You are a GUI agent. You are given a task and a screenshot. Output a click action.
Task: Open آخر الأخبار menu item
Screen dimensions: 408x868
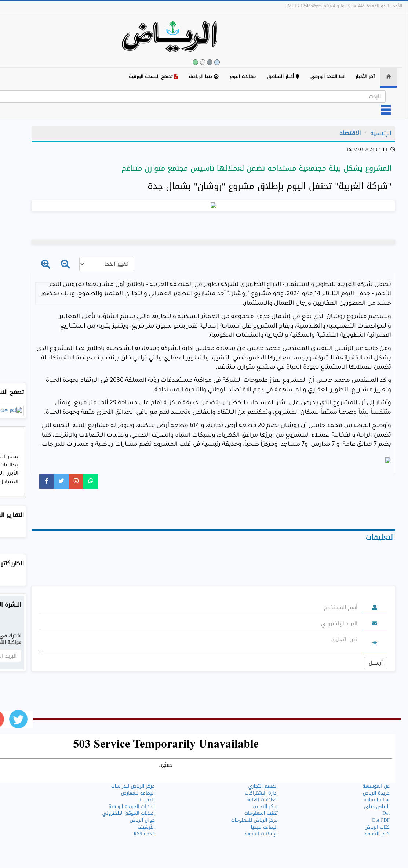point(365,76)
